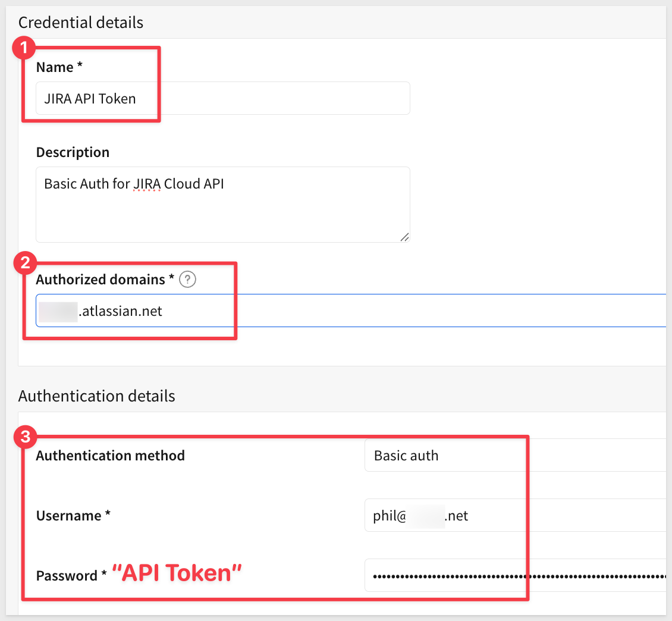Click the red step 1 badge
The image size is (672, 621).
point(23,49)
